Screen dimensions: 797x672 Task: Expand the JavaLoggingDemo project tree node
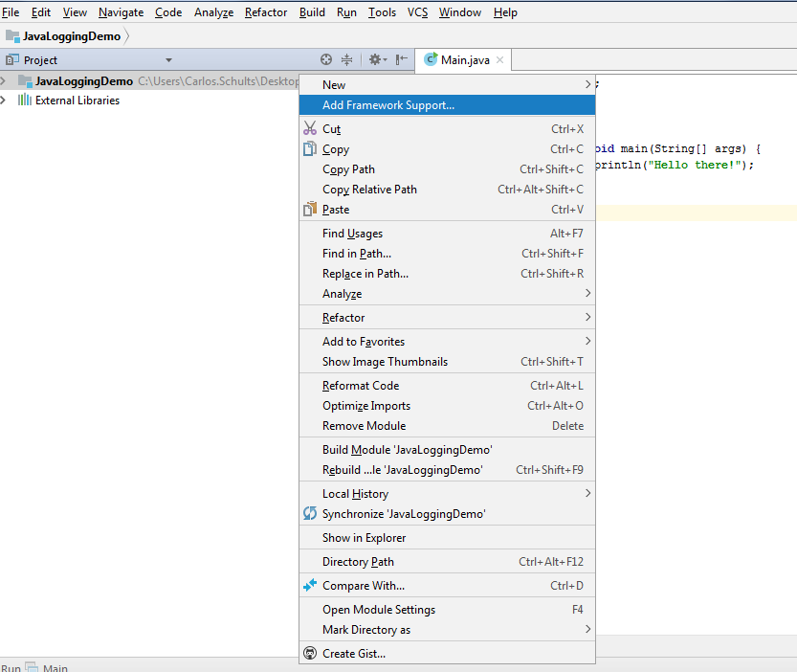[5, 81]
